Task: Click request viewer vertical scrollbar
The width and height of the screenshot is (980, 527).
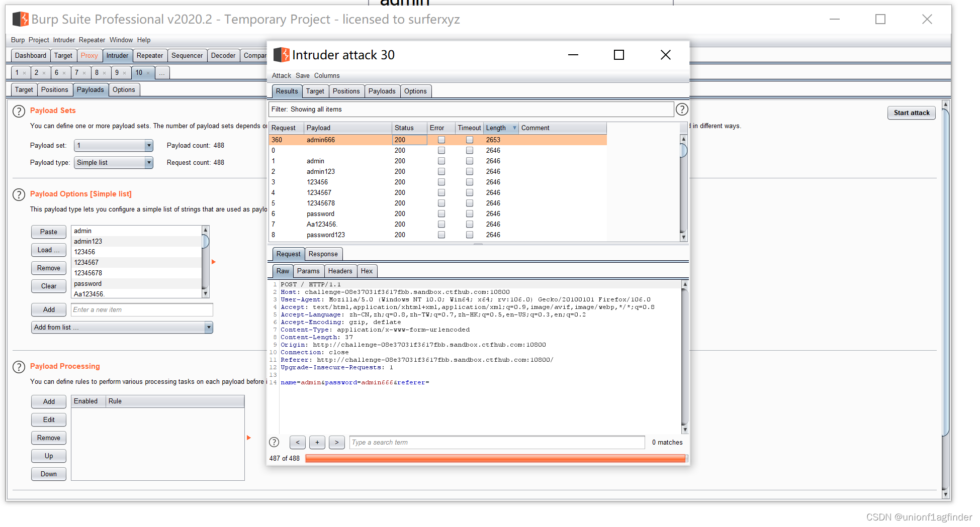Action: tap(684, 357)
